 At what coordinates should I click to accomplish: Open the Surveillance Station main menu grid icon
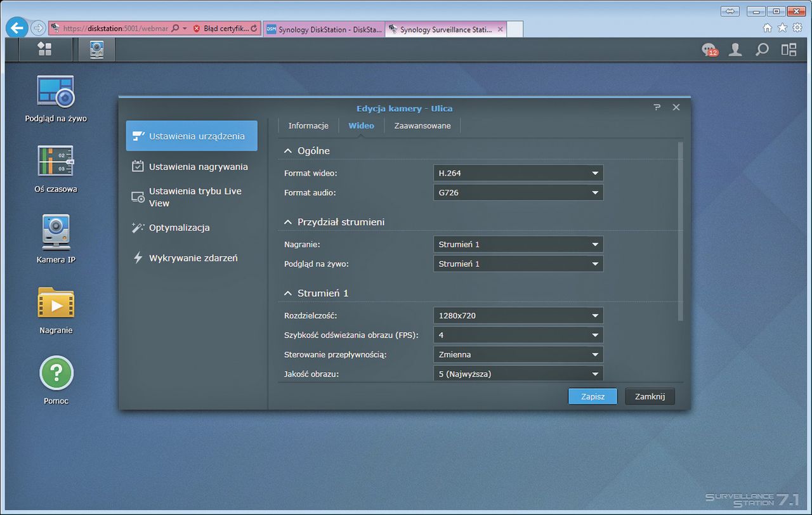pos(44,49)
